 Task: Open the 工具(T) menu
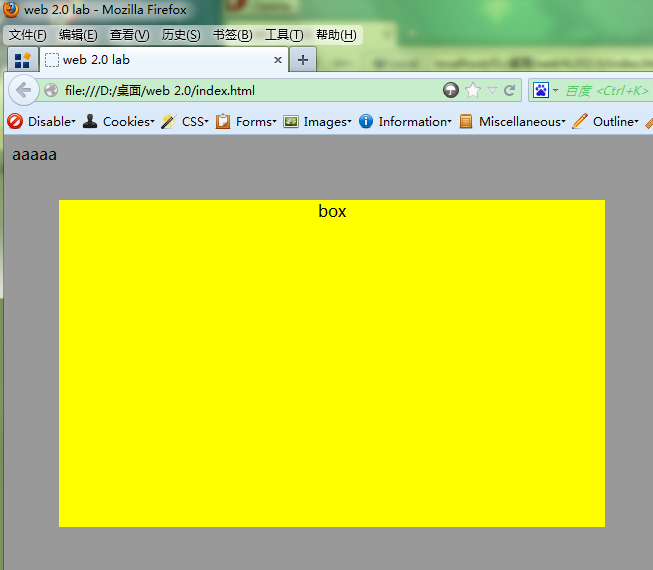(x=284, y=35)
